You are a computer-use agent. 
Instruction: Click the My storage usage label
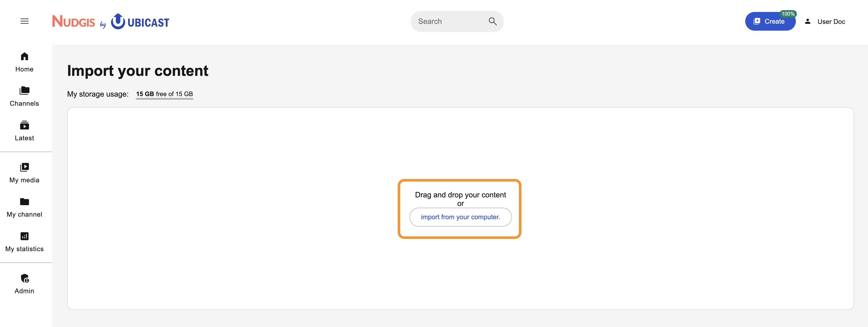[98, 94]
